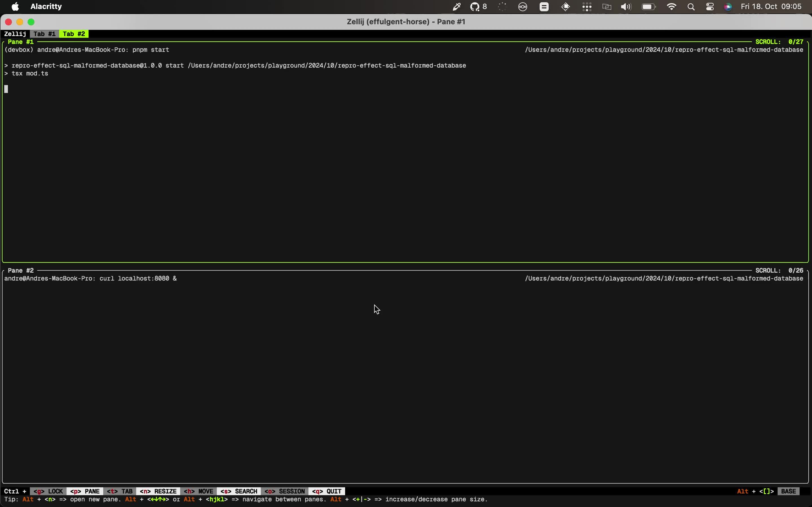Click the GitHub notifications menu bar icon

coord(475,7)
